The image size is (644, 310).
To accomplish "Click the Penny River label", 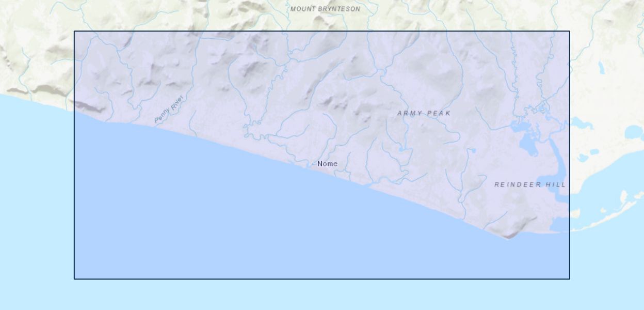I will (x=169, y=109).
